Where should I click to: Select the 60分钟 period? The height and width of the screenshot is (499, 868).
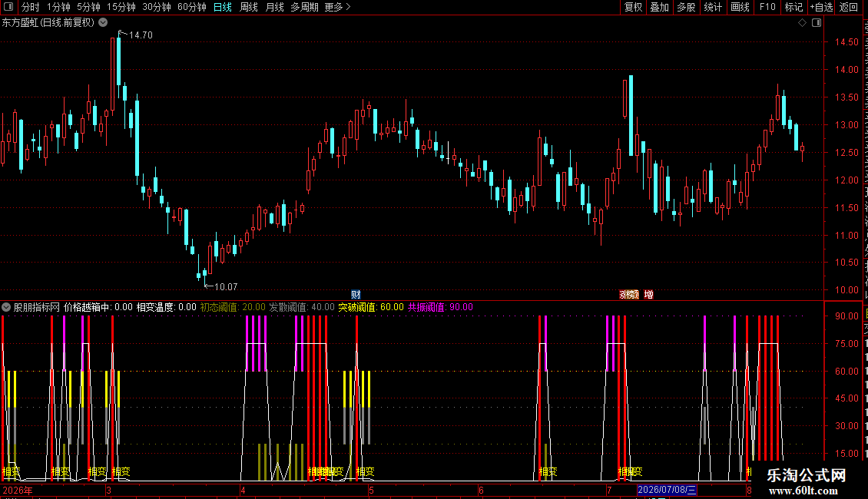pyautogui.click(x=192, y=7)
